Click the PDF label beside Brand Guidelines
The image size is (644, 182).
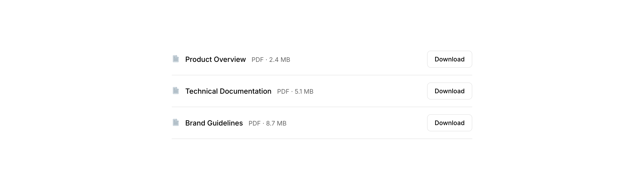tap(254, 123)
